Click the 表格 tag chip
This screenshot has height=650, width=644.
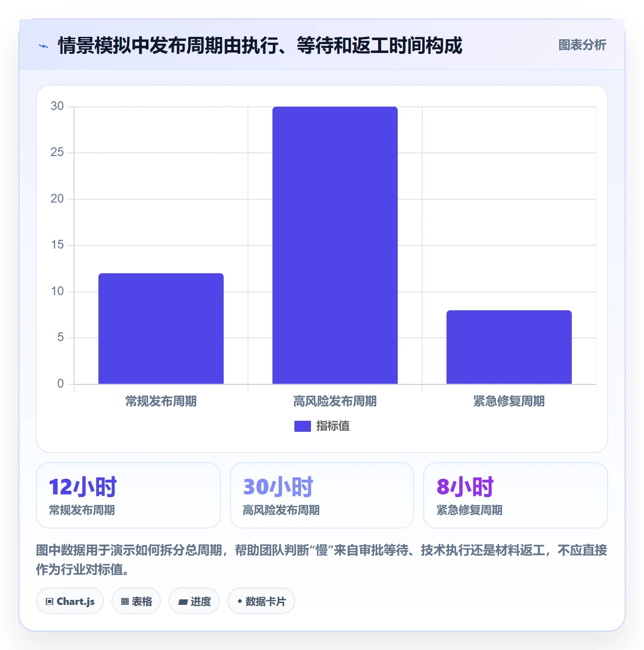coord(136,601)
